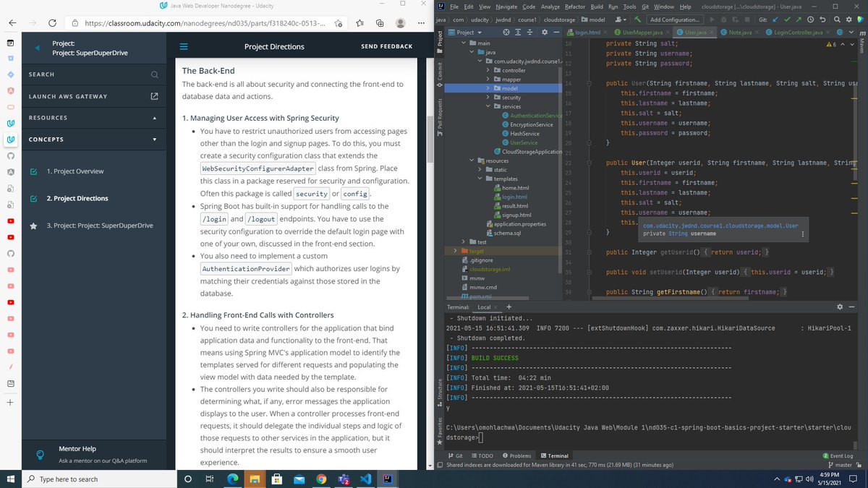Open the Navigate menu
Viewport: 868px width, 488px height.
[506, 7]
